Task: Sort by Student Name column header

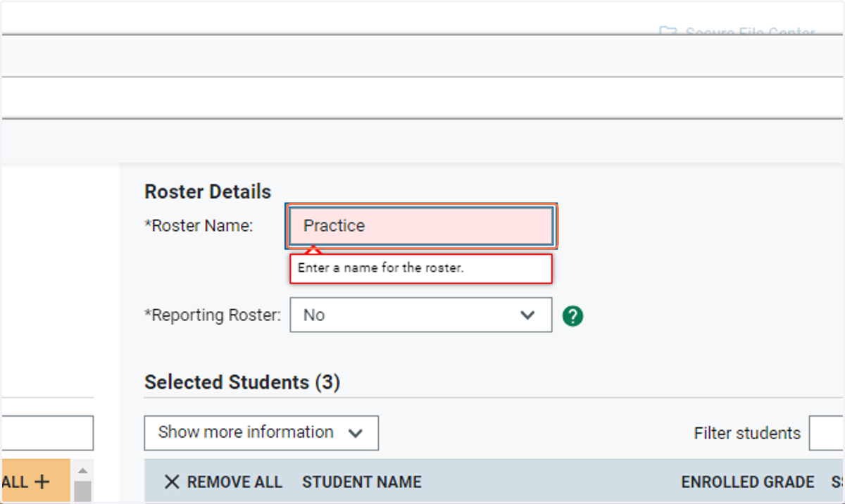Action: pyautogui.click(x=362, y=482)
